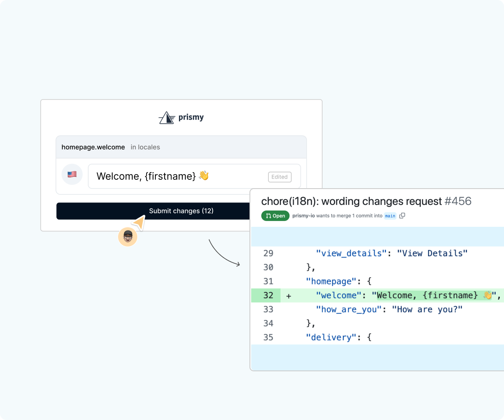
Task: Select line number 34 in the diff
Action: [268, 323]
